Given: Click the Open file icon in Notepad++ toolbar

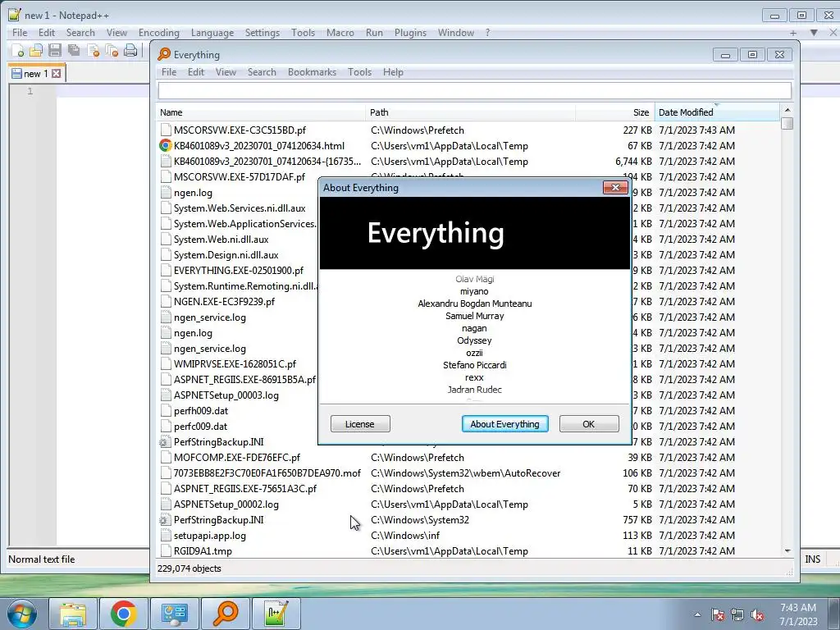Looking at the screenshot, I should pos(36,51).
